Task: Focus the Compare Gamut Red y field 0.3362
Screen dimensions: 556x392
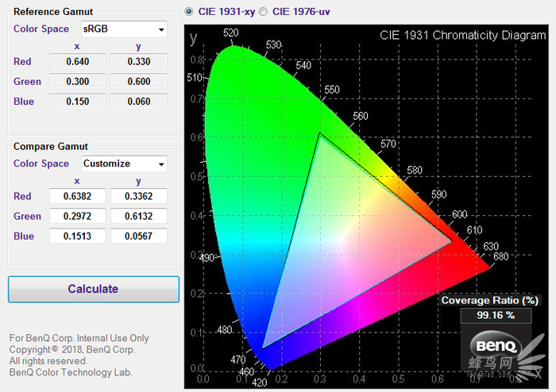Action: (x=138, y=196)
